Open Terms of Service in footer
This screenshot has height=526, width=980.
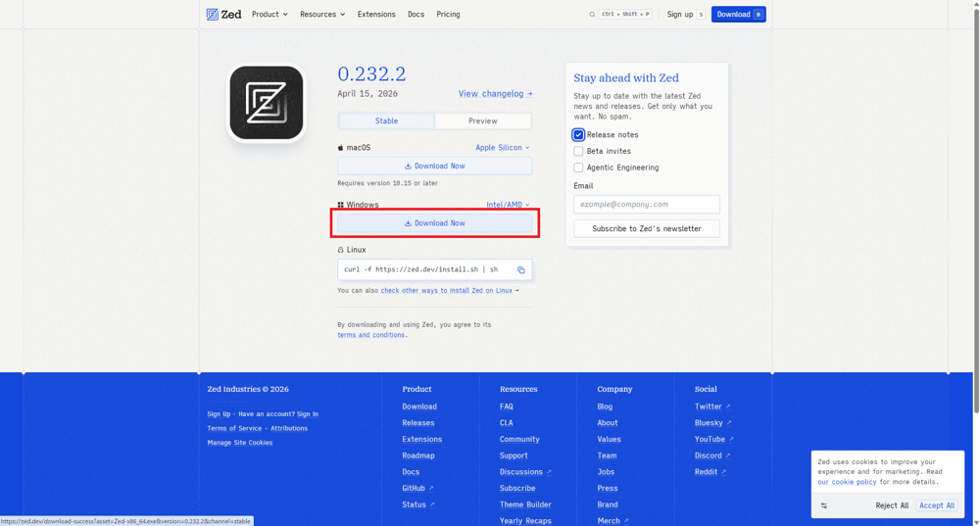coord(234,429)
